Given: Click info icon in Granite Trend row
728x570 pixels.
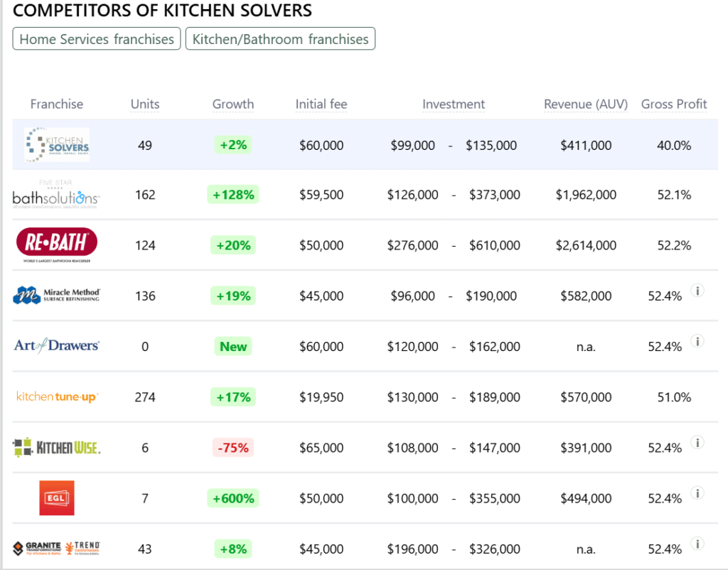Looking at the screenshot, I should 697,544.
